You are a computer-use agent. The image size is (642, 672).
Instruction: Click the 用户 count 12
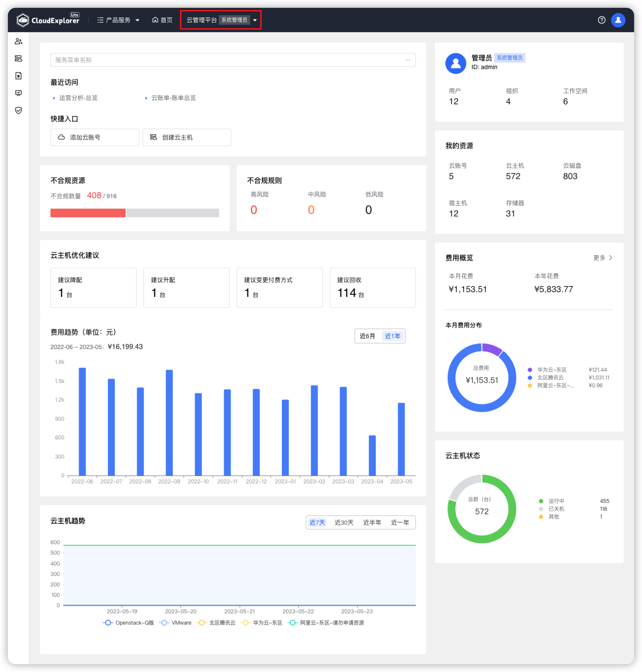453,101
